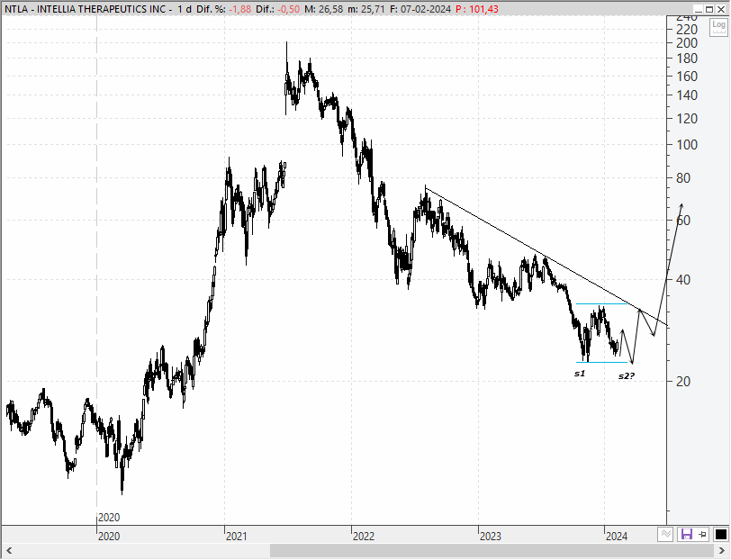
Task: Click the horizontal scrollbar thumb
Action: [x=490, y=551]
